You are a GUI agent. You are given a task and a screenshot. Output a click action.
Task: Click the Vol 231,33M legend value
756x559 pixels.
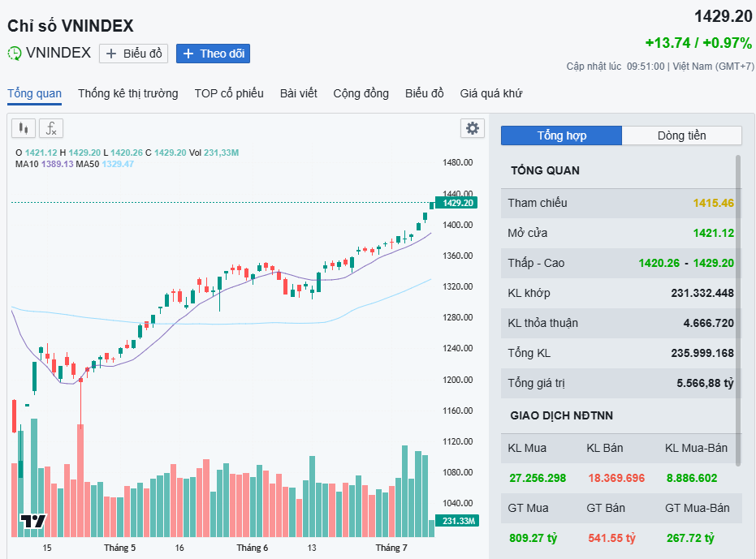tap(222, 153)
